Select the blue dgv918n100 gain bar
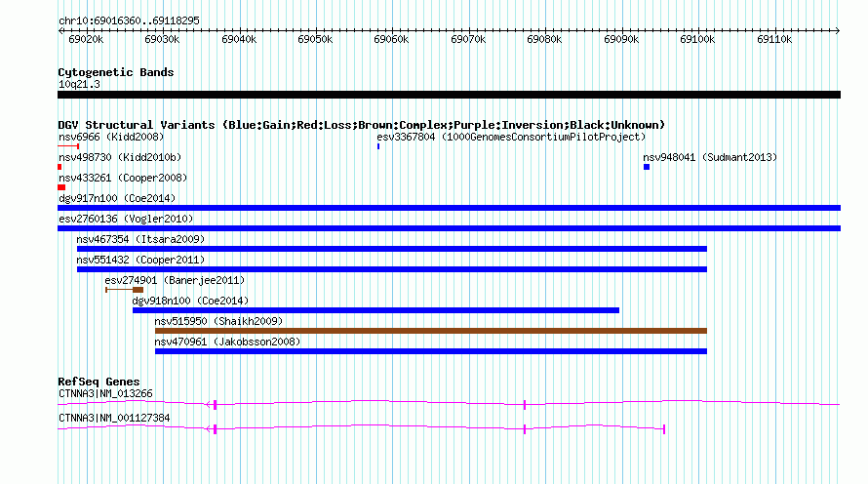Viewport: 868px width, 484px height. click(375, 310)
